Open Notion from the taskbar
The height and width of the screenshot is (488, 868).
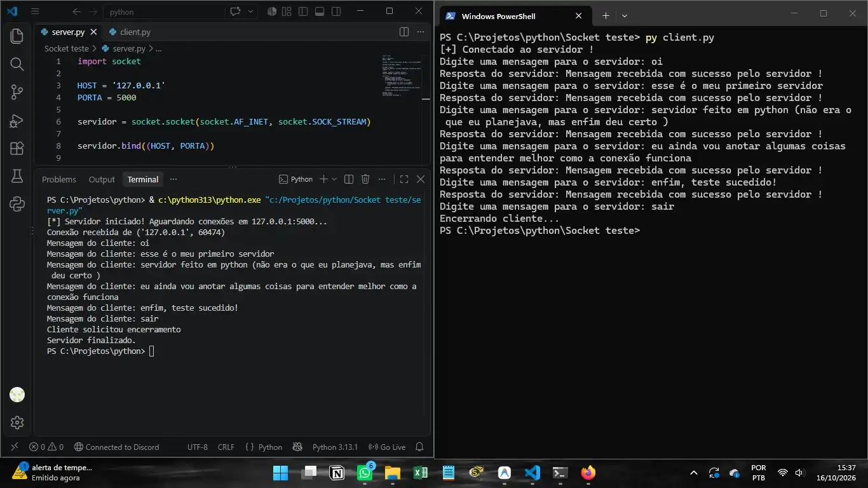(x=337, y=473)
